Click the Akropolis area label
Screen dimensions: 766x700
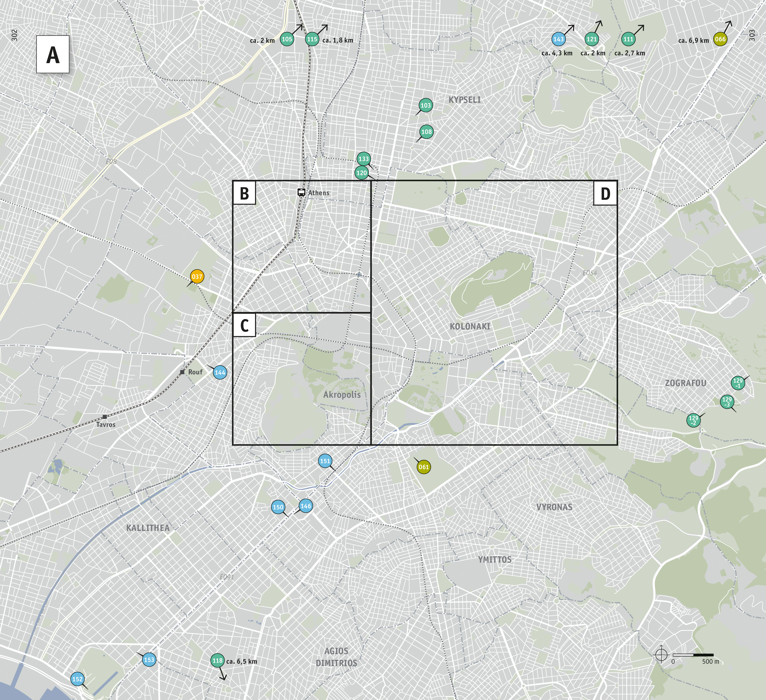tap(341, 395)
